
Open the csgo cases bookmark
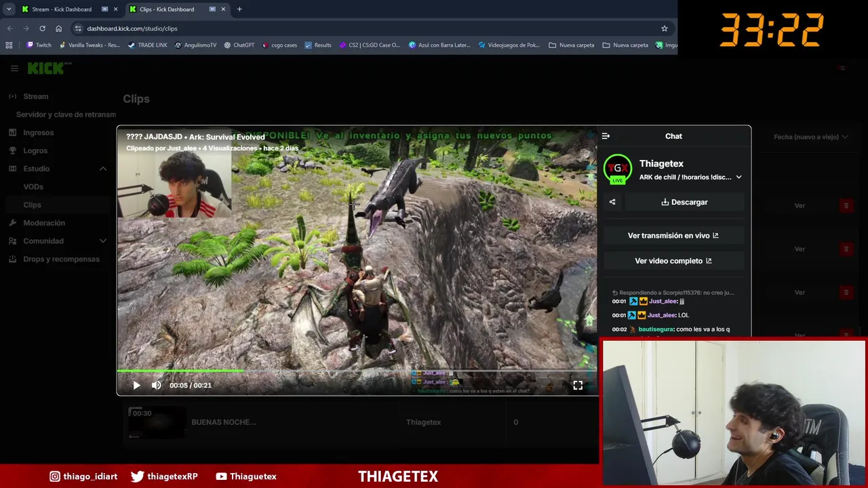point(279,45)
